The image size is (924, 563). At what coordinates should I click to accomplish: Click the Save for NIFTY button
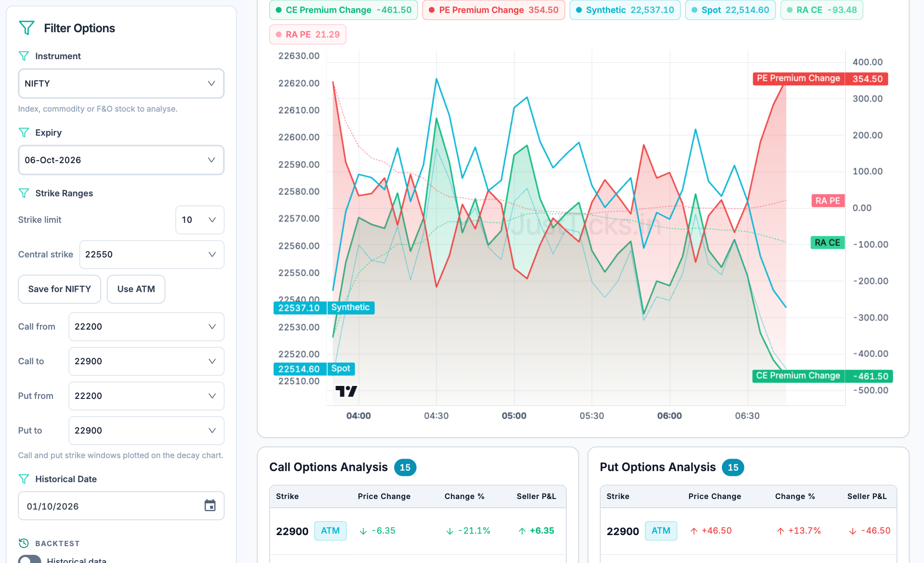point(60,289)
